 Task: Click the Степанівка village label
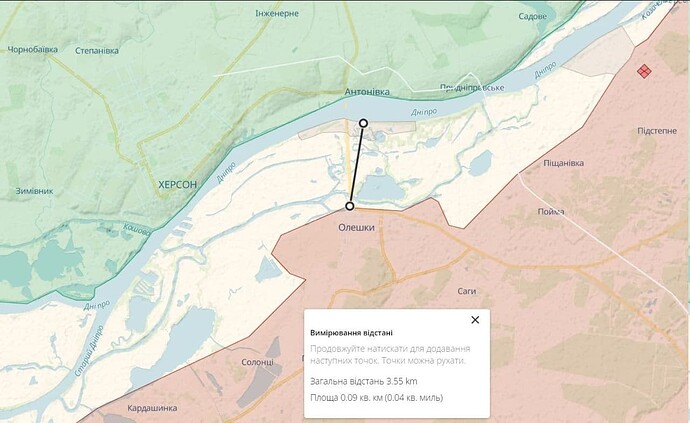tap(97, 50)
